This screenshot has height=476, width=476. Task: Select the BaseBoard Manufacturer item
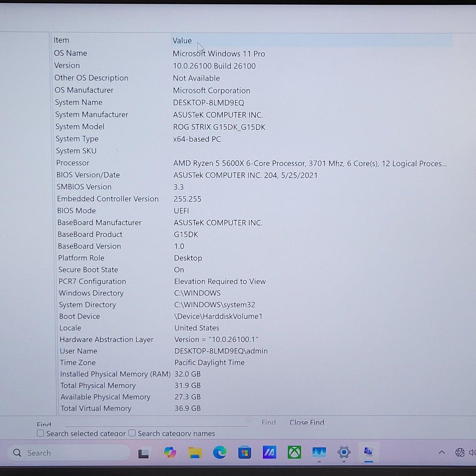tap(99, 222)
